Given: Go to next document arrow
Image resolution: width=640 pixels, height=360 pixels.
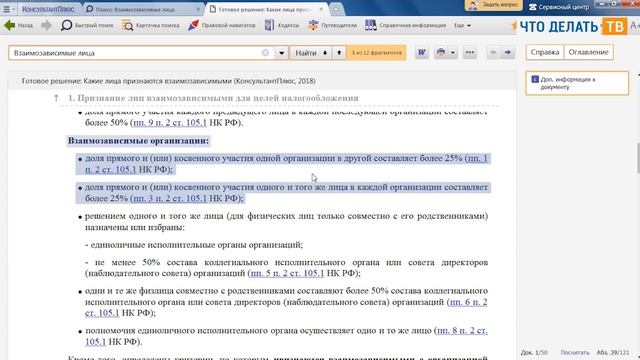Looking at the screenshot, I should click(x=507, y=52).
